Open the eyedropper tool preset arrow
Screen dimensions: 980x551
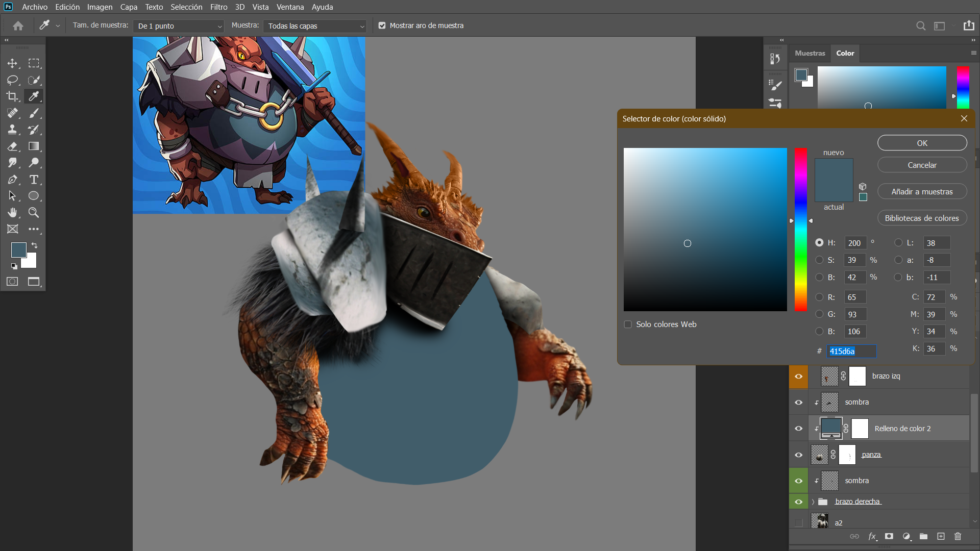58,26
